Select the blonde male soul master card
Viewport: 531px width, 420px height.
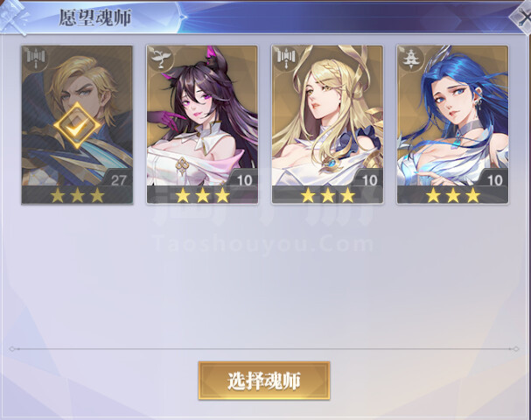point(77,124)
